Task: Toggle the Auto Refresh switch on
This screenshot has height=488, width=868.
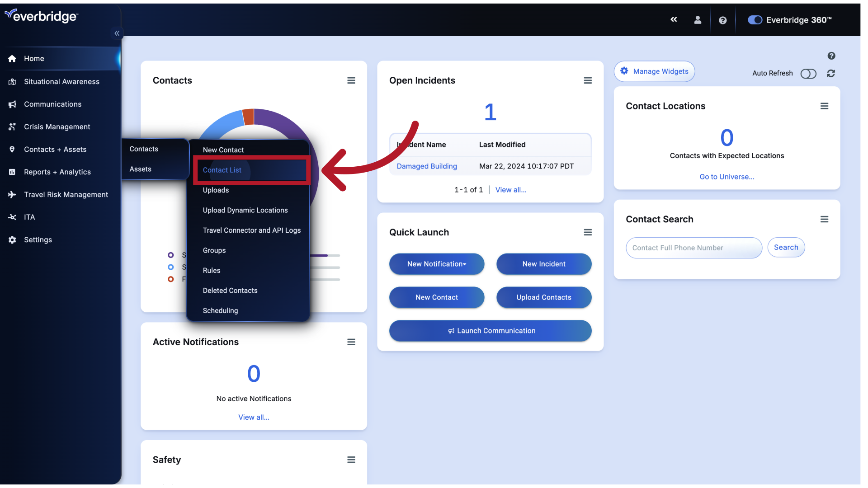Action: click(x=808, y=73)
